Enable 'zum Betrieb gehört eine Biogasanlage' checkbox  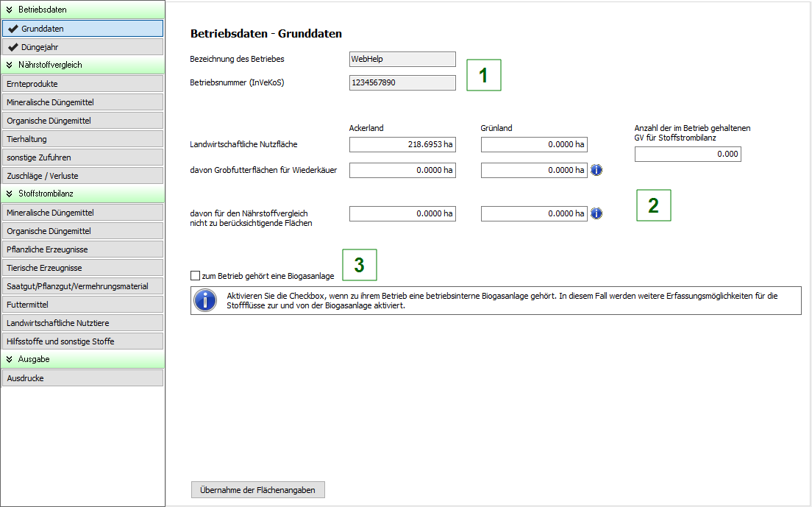(x=195, y=276)
